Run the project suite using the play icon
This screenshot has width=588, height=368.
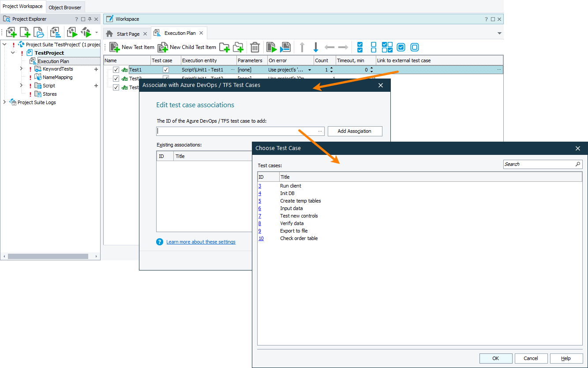click(86, 32)
